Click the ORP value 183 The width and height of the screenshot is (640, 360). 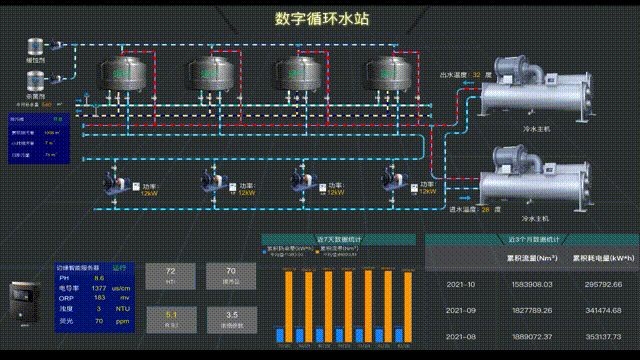(x=100, y=298)
